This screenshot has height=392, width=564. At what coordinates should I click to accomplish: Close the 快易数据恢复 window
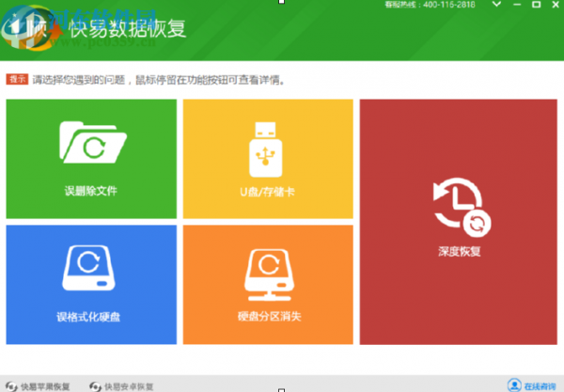[x=556, y=5]
